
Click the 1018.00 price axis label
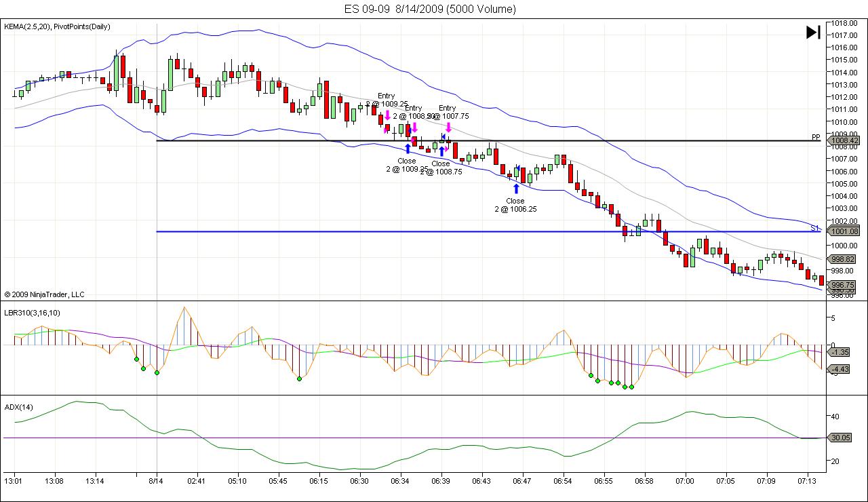(x=844, y=23)
